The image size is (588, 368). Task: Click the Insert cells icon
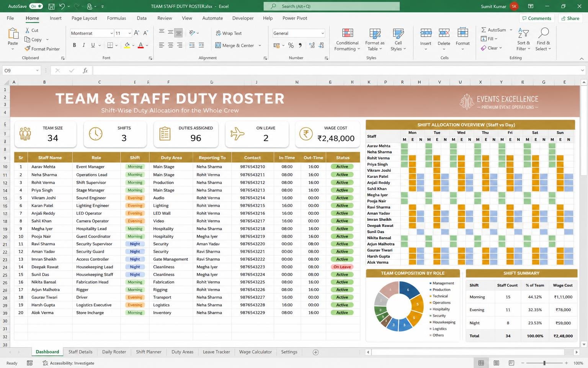(426, 33)
